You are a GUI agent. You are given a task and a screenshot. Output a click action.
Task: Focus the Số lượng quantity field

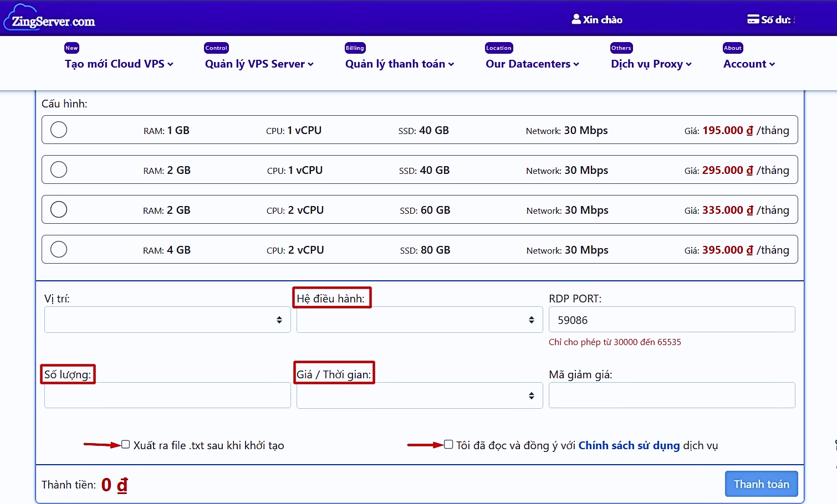tap(167, 395)
